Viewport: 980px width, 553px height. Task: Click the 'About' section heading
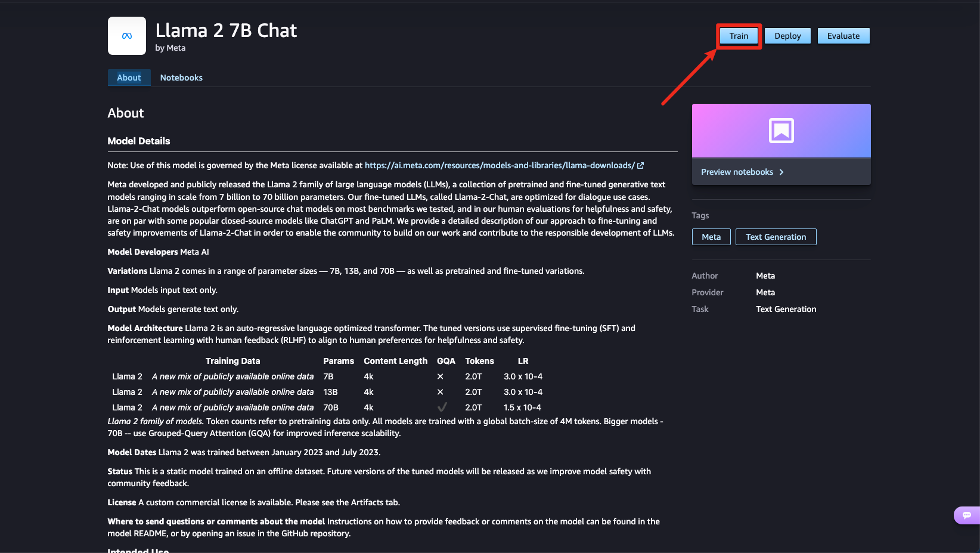pyautogui.click(x=126, y=113)
